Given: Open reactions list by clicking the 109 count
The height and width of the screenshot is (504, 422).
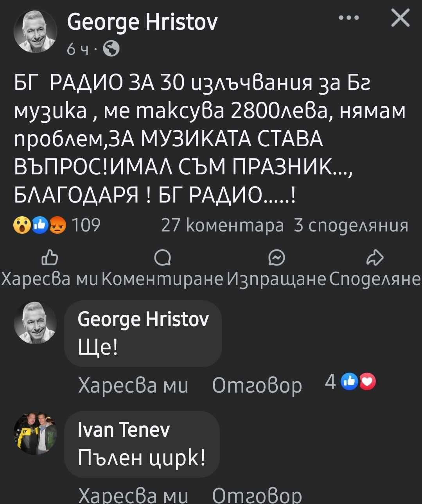Looking at the screenshot, I should coord(86,225).
